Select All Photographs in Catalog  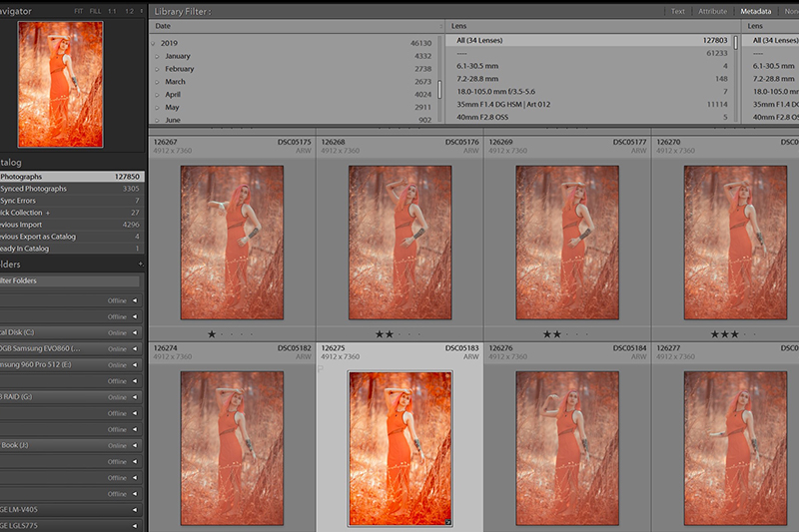coord(71,177)
